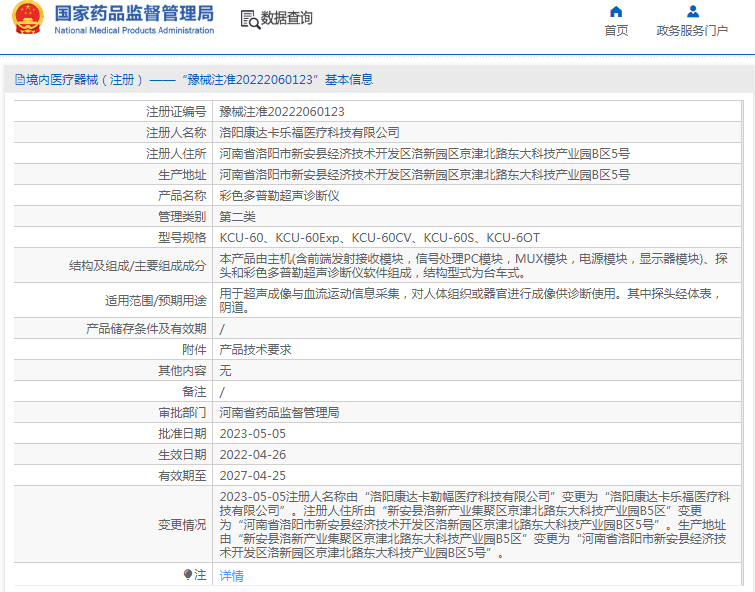Open the 详情 link

click(231, 576)
